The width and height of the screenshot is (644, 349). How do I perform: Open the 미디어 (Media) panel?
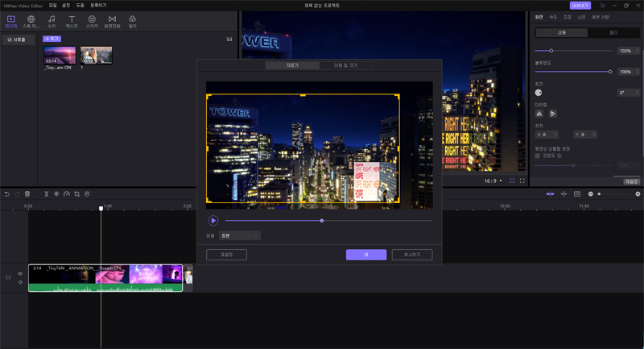[x=10, y=22]
